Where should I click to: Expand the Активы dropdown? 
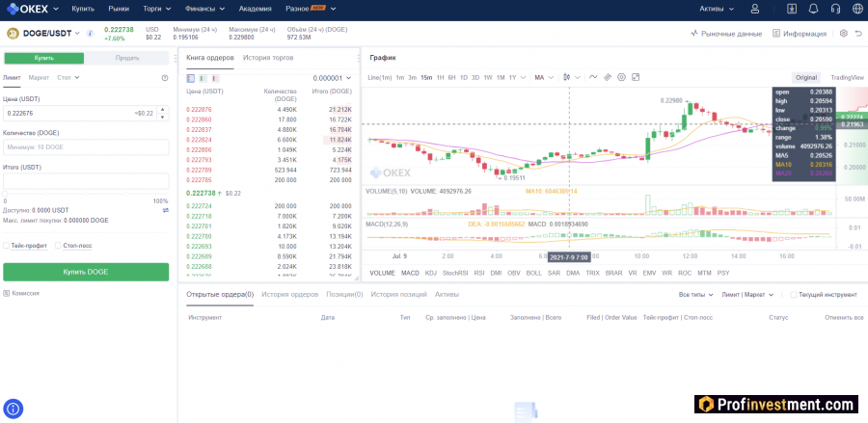point(717,9)
